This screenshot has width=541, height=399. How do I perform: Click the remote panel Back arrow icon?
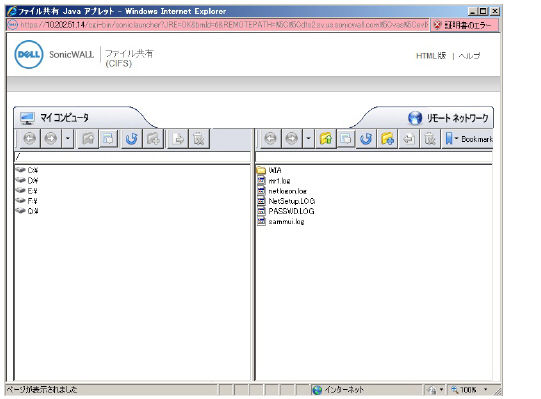(270, 139)
